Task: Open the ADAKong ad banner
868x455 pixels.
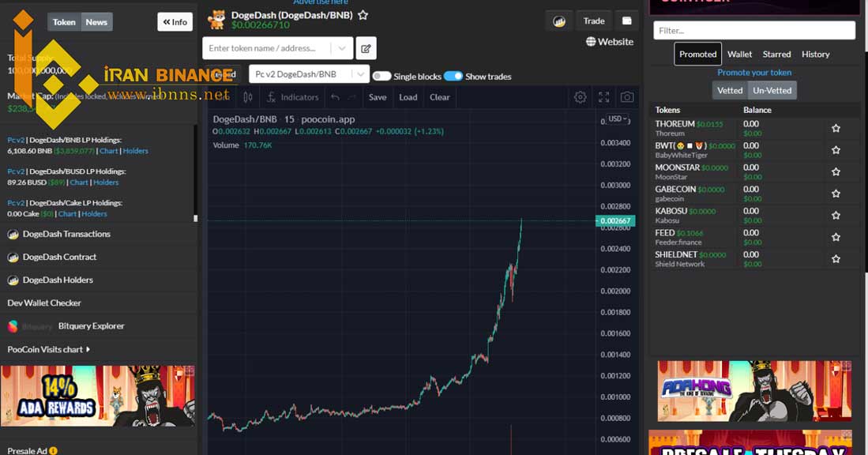Action: (x=754, y=391)
